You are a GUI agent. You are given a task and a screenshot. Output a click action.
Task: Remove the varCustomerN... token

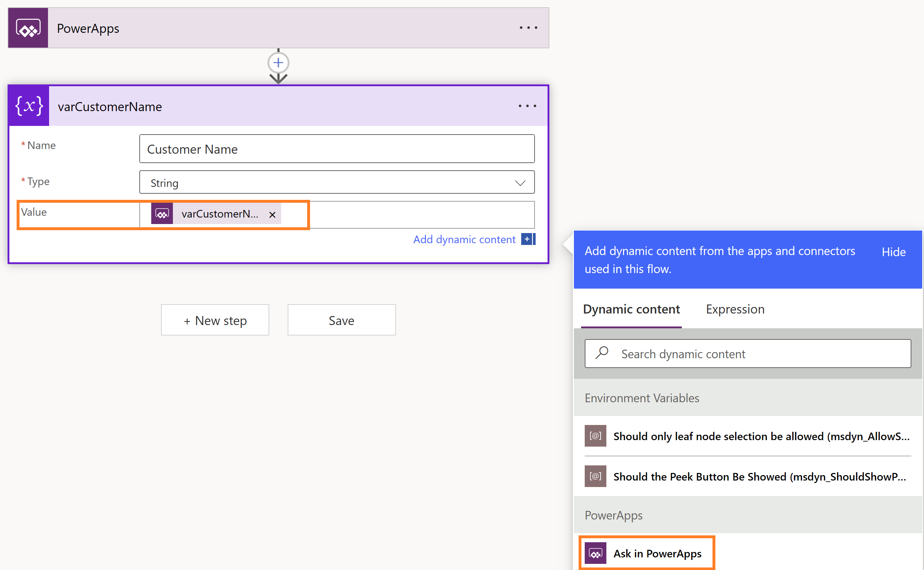(272, 215)
